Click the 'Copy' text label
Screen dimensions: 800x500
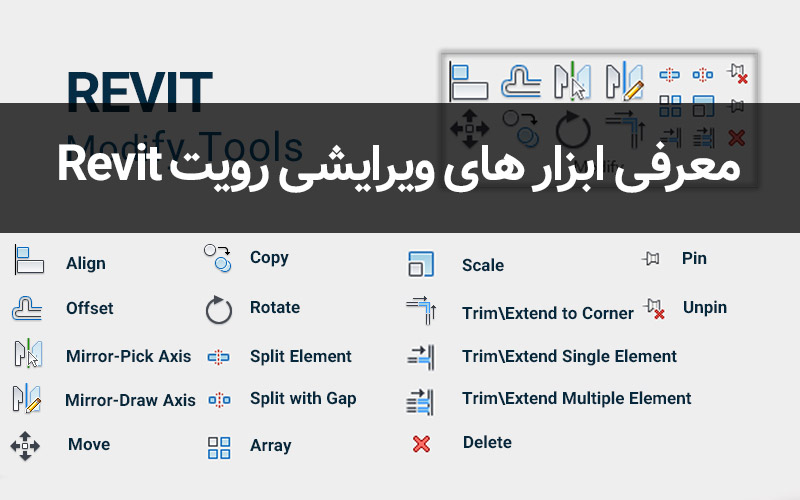coord(269,258)
